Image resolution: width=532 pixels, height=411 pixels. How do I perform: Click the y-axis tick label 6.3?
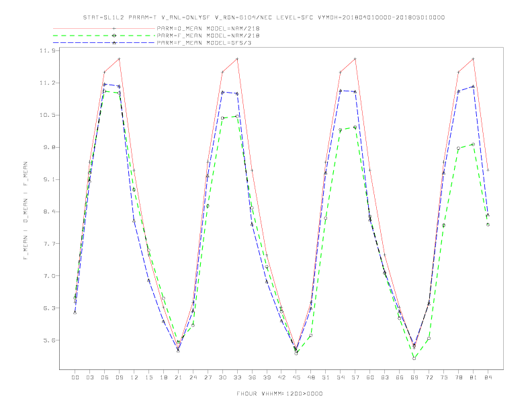tap(50, 308)
